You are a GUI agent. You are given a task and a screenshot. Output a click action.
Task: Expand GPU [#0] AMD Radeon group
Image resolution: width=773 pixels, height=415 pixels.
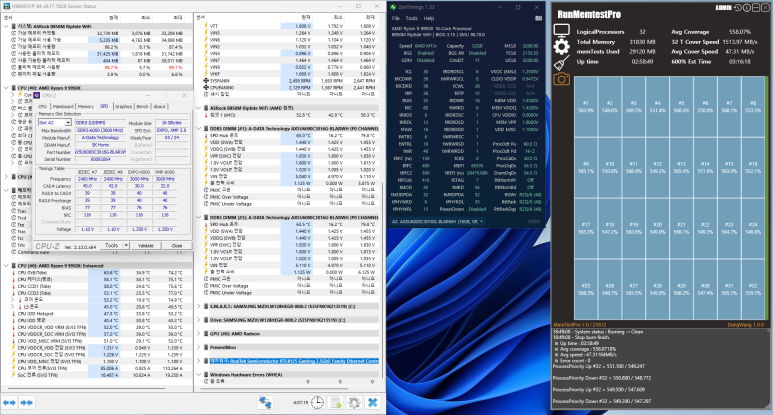199,334
